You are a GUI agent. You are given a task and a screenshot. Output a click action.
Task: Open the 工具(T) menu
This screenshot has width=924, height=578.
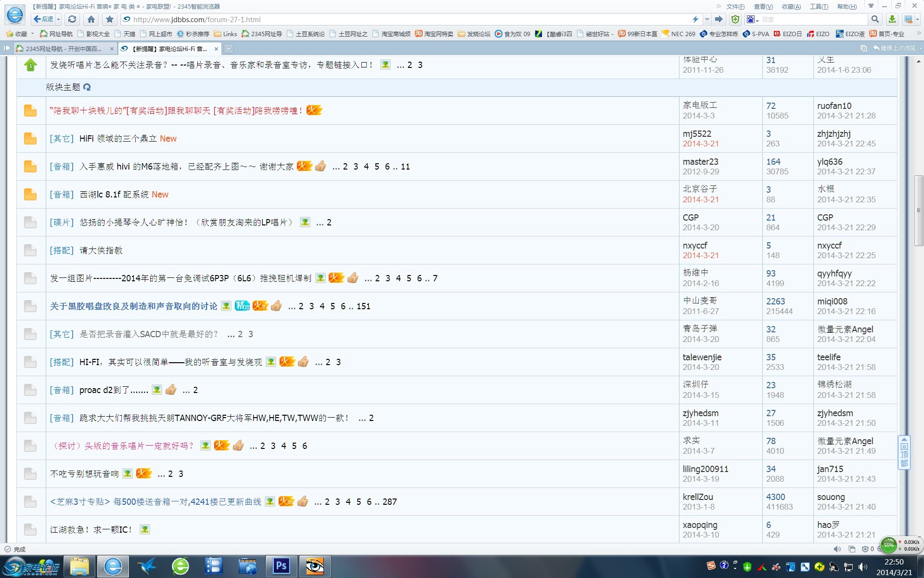(819, 6)
